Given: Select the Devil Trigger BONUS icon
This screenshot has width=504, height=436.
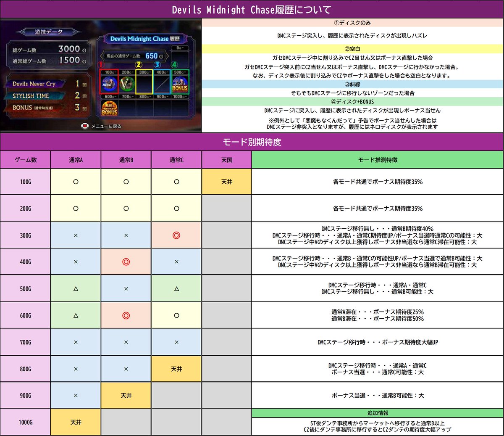Looking at the screenshot, I should click(x=109, y=108).
